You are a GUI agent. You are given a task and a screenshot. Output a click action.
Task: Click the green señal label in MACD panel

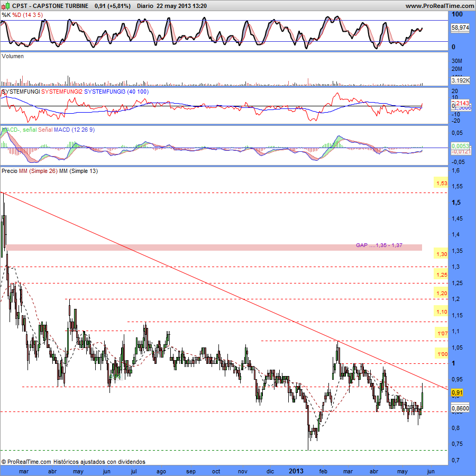pyautogui.click(x=30, y=130)
